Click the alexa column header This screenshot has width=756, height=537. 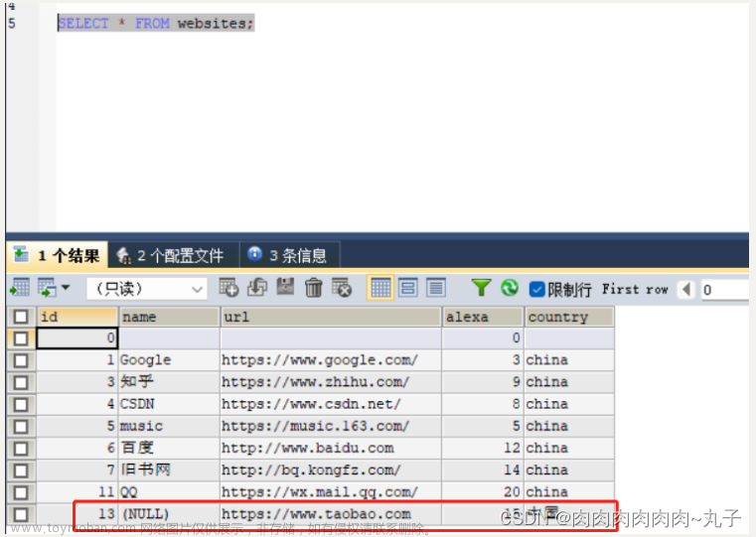(483, 317)
